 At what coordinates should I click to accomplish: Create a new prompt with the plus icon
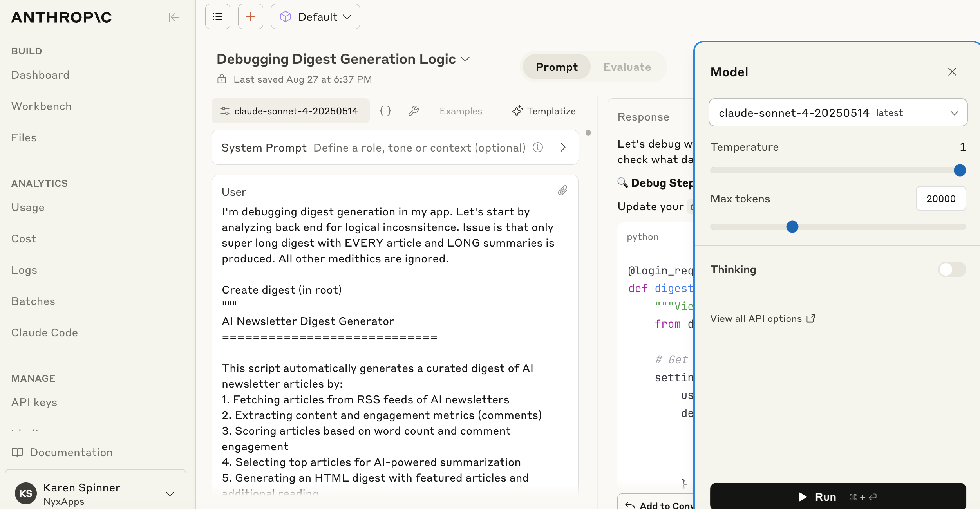pos(251,17)
